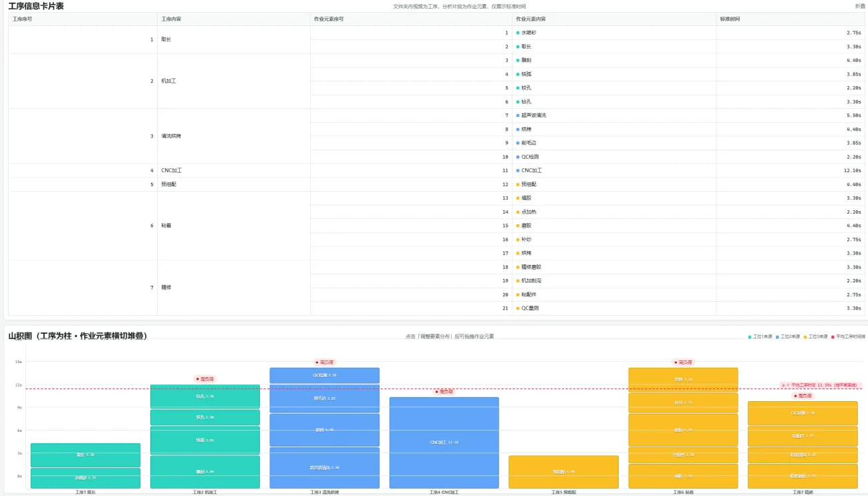868x496 pixels.
Task: Click 高负荷 badge above 工序6 粘着 column
Action: pos(684,362)
